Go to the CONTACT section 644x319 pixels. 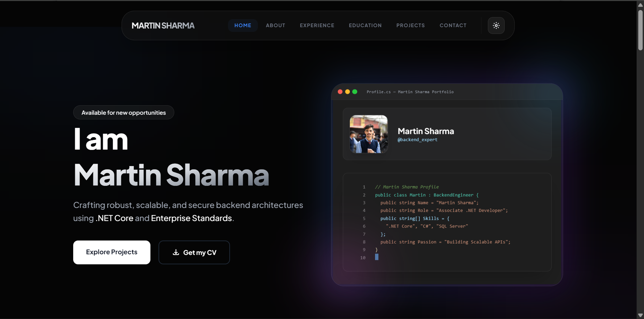[x=453, y=25]
